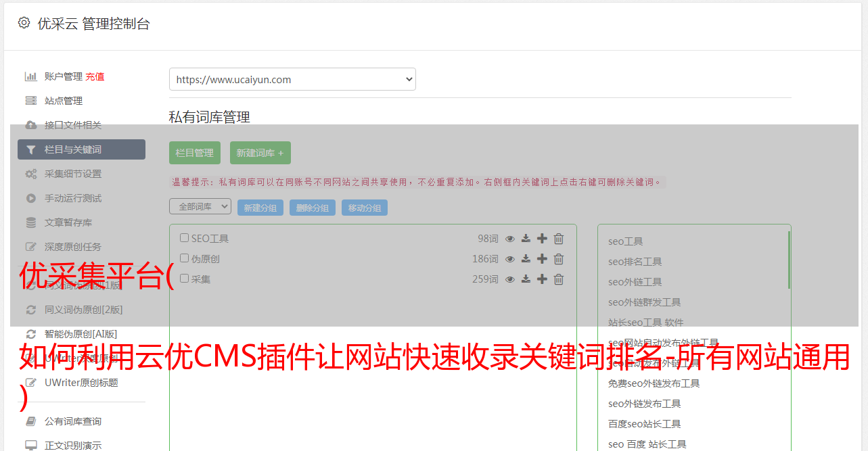Click the gears icon for 采集细节设置
The width and height of the screenshot is (868, 451).
(x=31, y=174)
